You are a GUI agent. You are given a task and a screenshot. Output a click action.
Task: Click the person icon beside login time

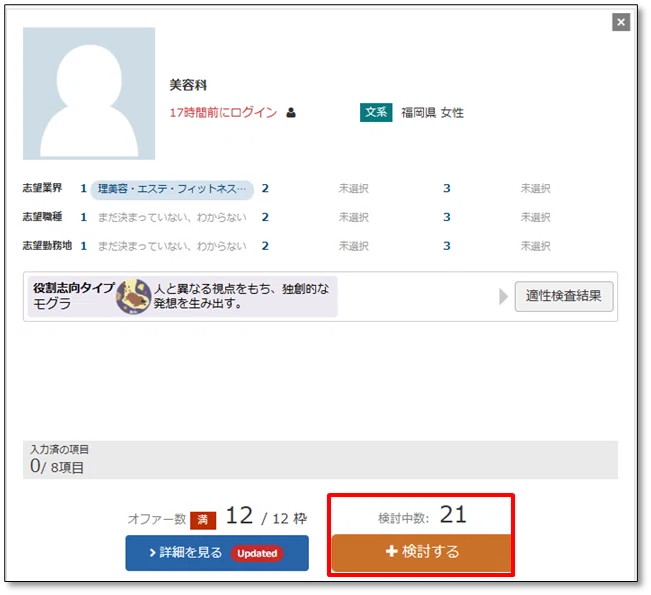291,113
